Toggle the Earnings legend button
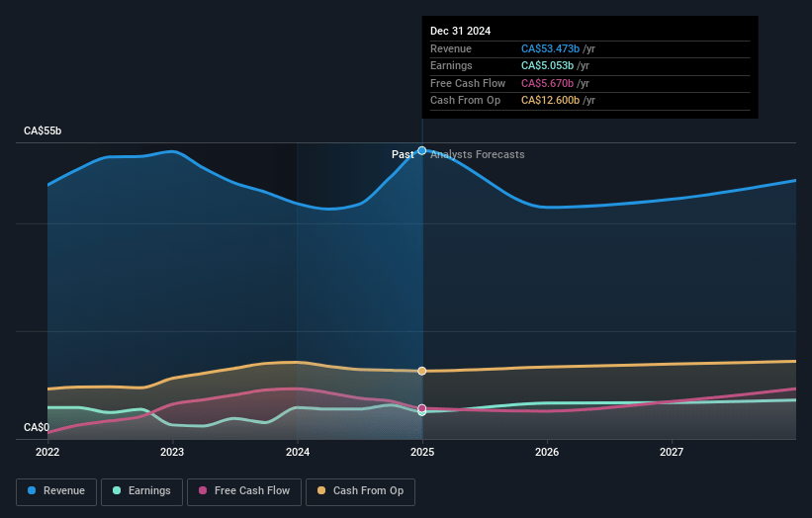Image resolution: width=812 pixels, height=518 pixels. [141, 491]
